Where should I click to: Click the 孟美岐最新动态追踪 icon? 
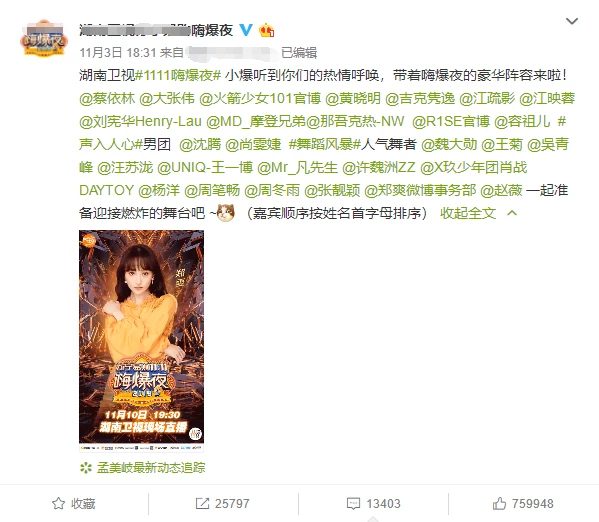tap(86, 467)
